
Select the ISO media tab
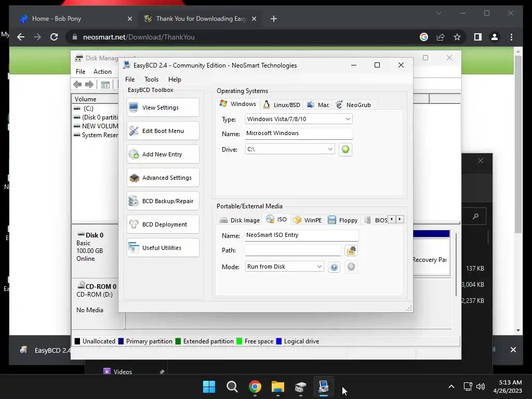point(276,219)
